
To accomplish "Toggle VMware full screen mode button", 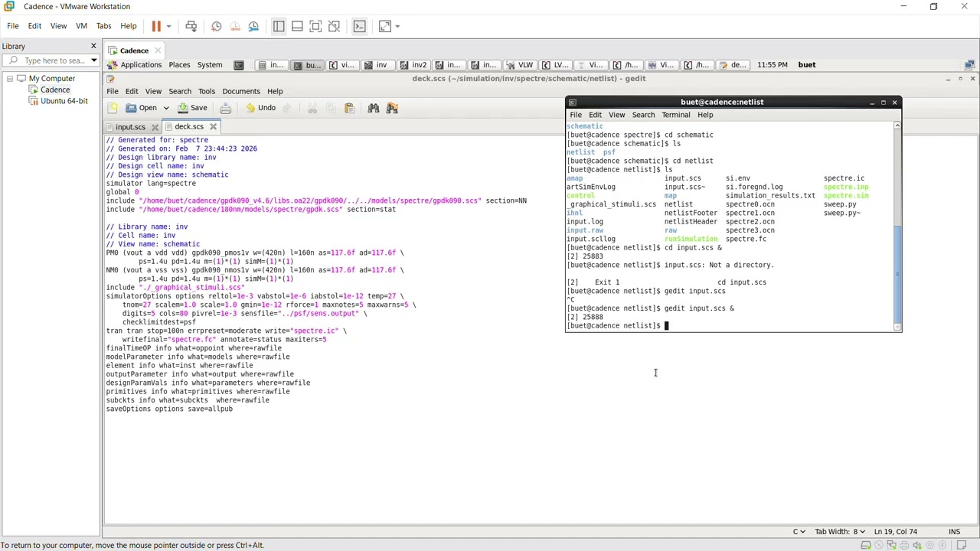I will [x=315, y=26].
